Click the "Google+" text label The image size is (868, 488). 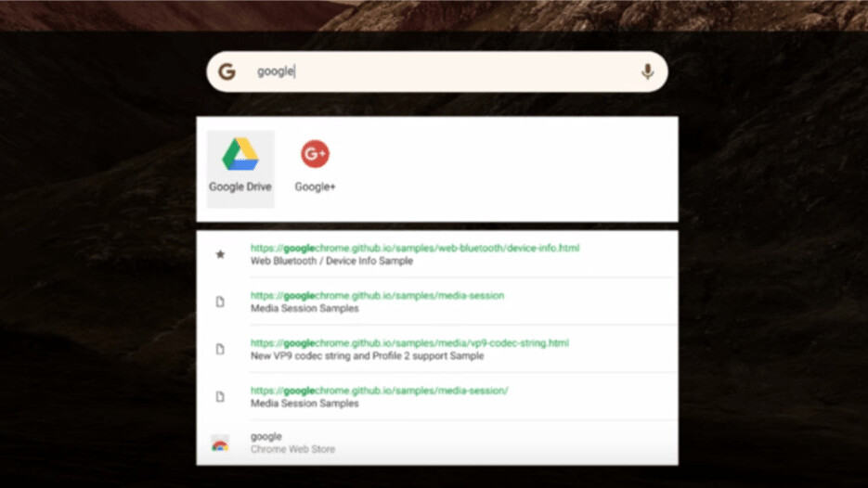pyautogui.click(x=315, y=187)
